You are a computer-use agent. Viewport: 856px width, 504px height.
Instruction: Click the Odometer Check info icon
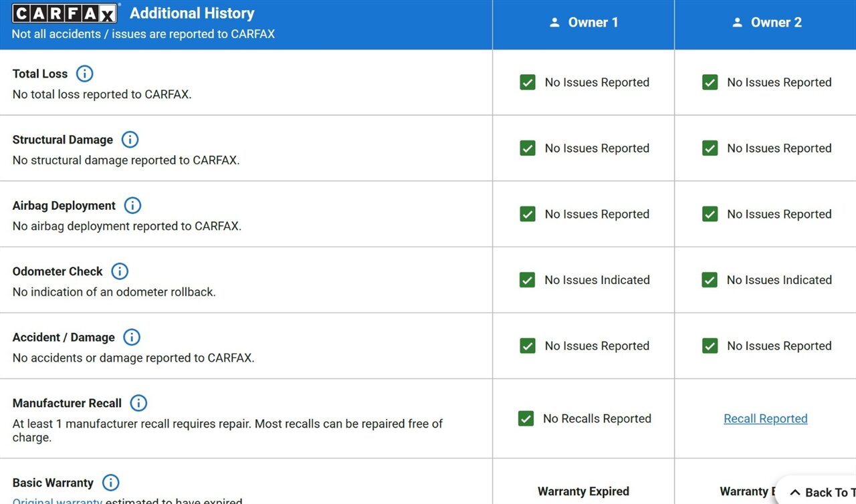tap(119, 271)
